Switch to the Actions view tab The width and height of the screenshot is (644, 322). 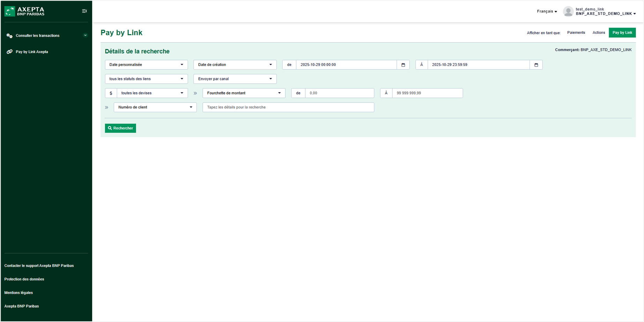[599, 33]
